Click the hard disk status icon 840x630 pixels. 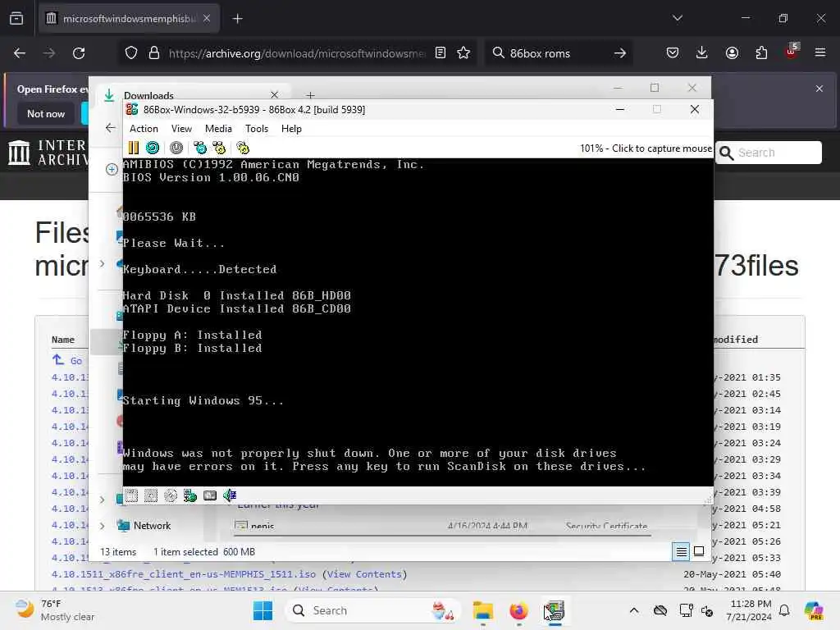click(210, 495)
